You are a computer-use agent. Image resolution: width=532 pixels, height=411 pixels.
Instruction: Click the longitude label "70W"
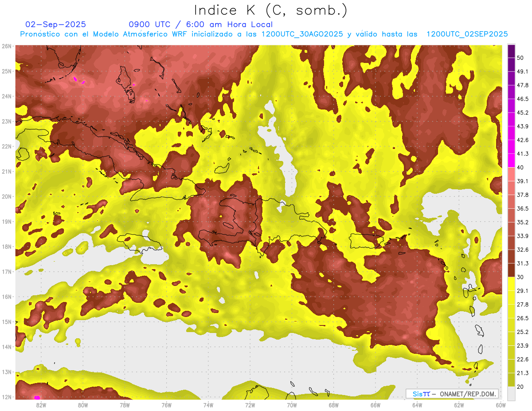click(292, 405)
